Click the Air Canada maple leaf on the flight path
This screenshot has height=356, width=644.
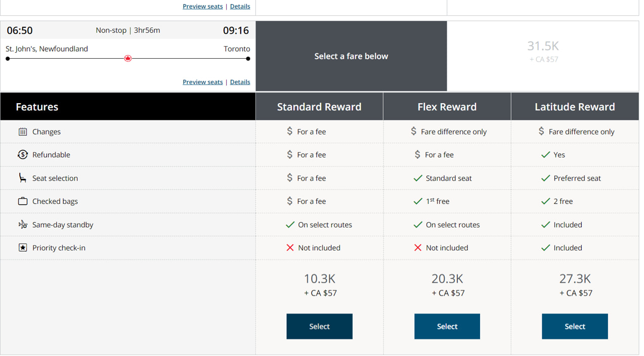click(x=128, y=58)
